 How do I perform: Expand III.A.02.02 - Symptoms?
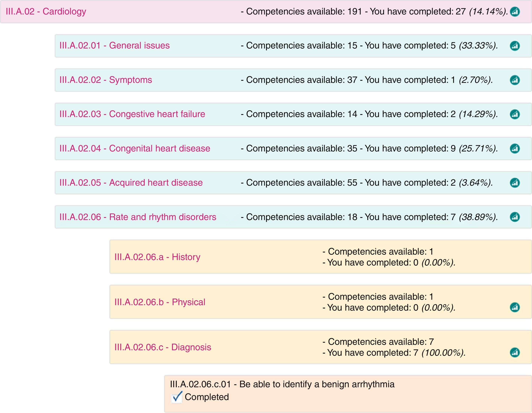pyautogui.click(x=106, y=80)
